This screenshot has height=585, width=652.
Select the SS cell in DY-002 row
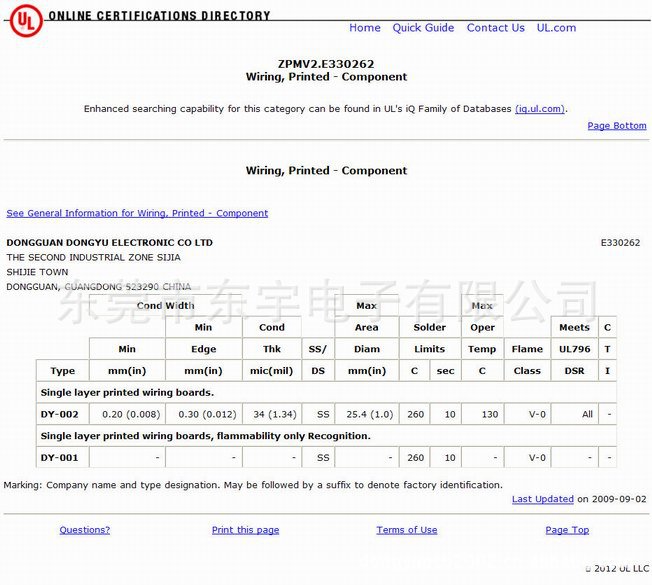(x=318, y=414)
